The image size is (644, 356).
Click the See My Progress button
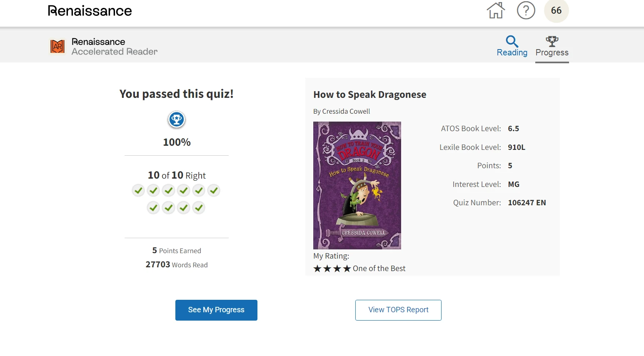pyautogui.click(x=216, y=310)
